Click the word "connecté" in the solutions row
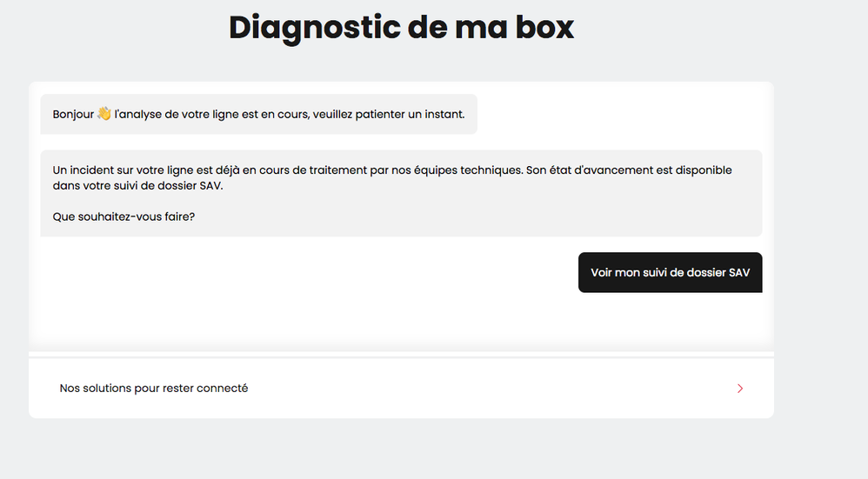Screen dimensions: 868x479 [224, 389]
